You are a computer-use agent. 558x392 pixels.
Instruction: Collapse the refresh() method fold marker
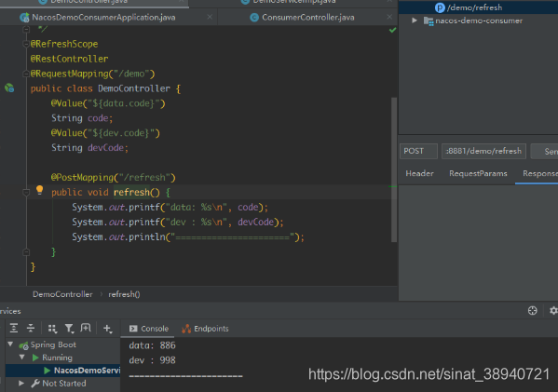[26, 193]
